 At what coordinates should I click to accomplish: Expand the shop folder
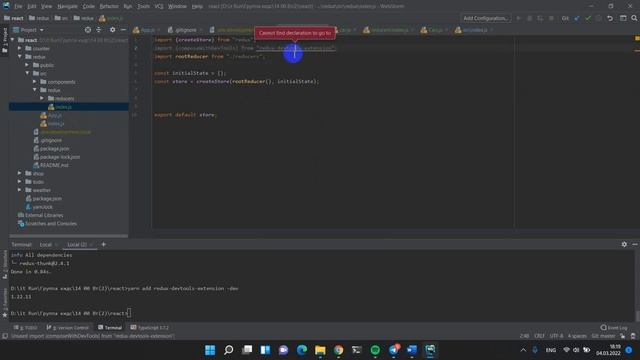point(20,173)
